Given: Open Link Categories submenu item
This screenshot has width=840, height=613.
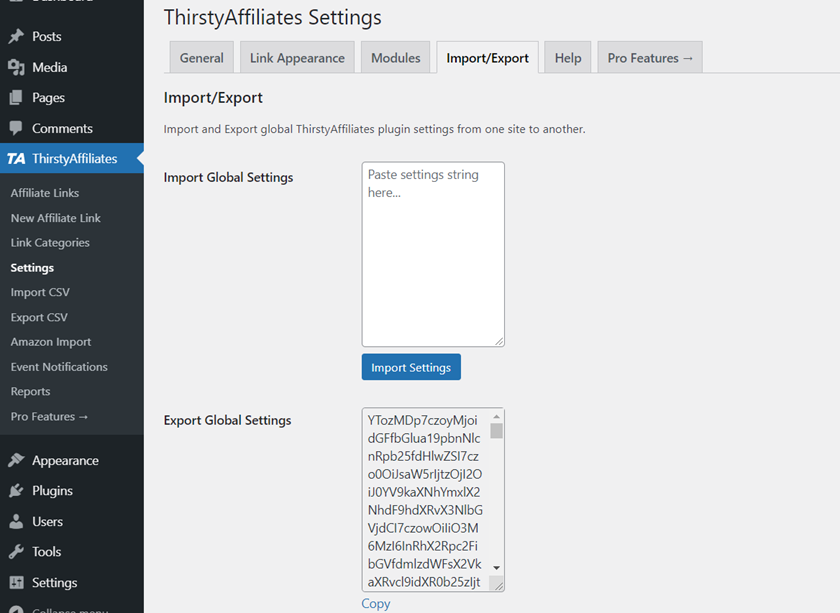Looking at the screenshot, I should [x=50, y=243].
